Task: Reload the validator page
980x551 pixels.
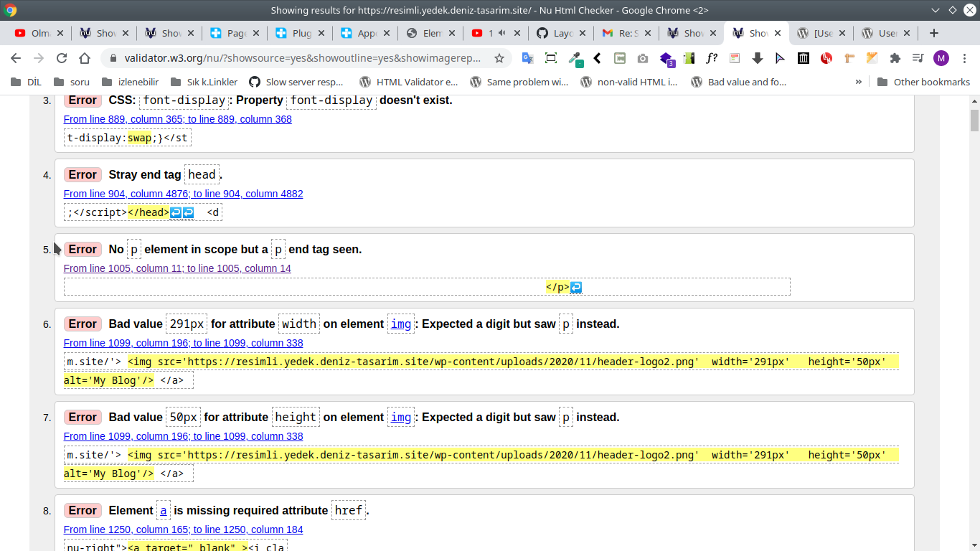Action: tap(62, 58)
